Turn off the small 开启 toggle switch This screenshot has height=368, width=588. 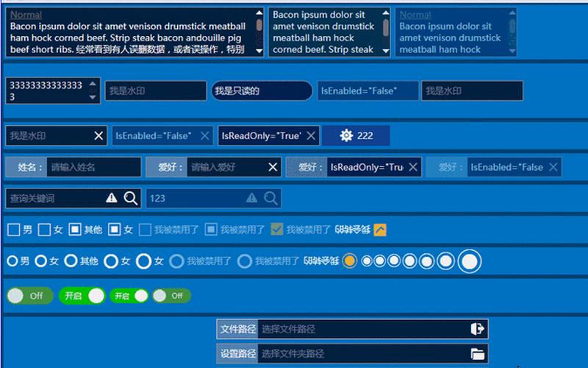pos(129,296)
